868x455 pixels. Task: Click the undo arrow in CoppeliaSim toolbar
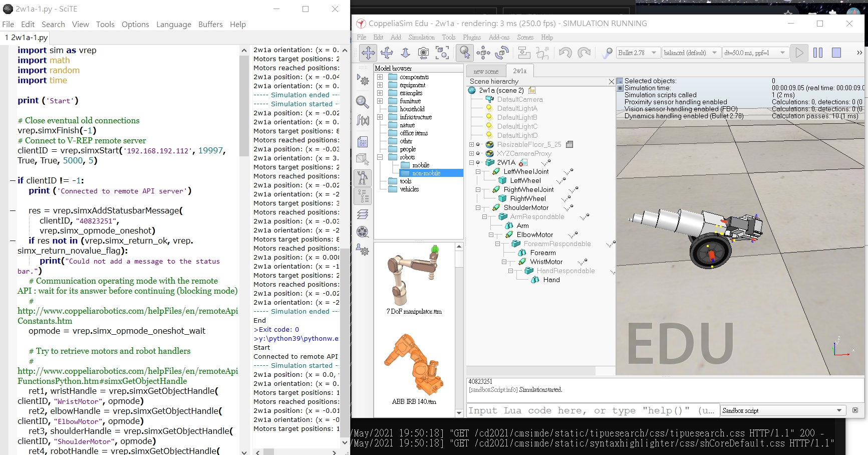click(x=565, y=53)
